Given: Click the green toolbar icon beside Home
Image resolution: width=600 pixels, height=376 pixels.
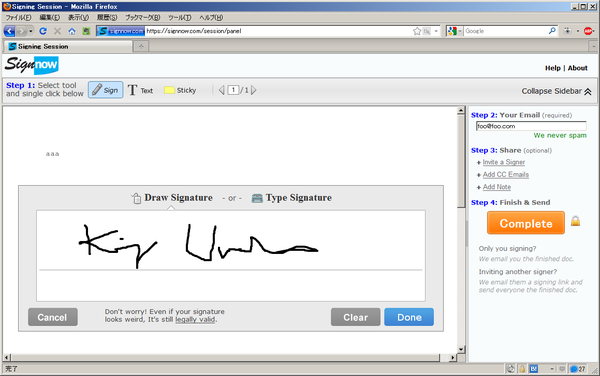Looking at the screenshot, I should (x=86, y=31).
